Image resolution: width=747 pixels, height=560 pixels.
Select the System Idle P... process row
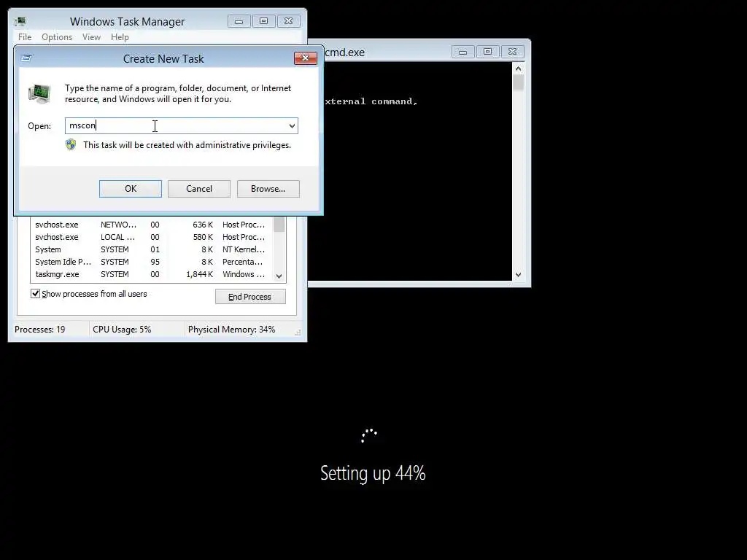click(152, 262)
